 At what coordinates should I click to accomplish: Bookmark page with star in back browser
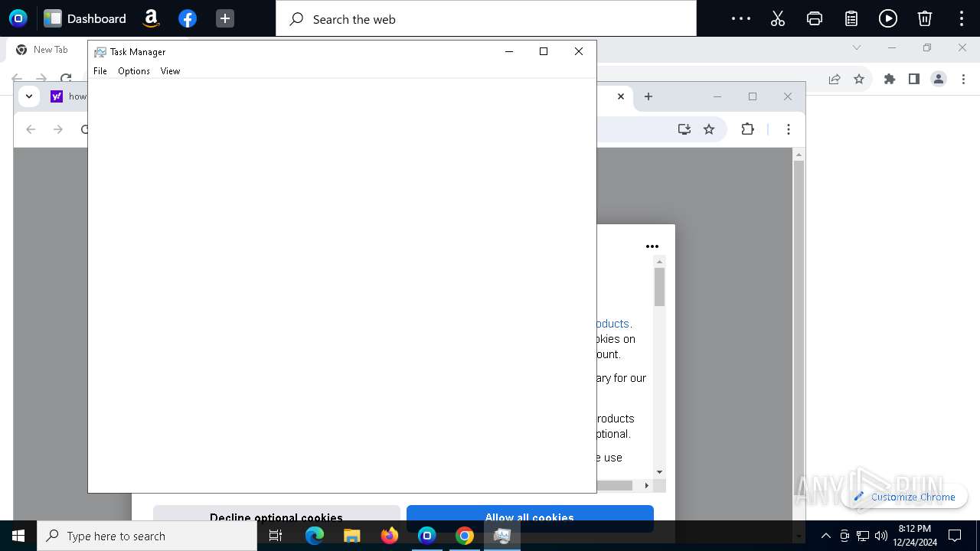[x=859, y=79]
